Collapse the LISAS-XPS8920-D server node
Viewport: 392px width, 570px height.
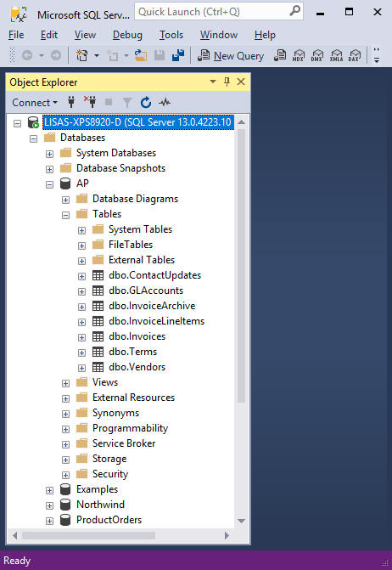(18, 123)
